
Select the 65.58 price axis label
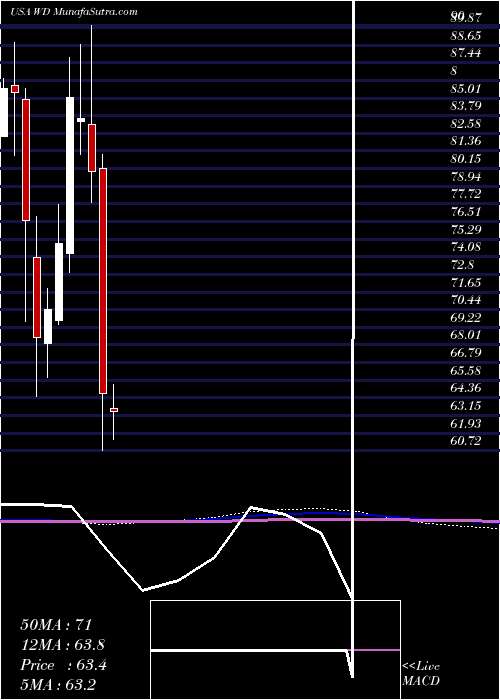coord(466,370)
